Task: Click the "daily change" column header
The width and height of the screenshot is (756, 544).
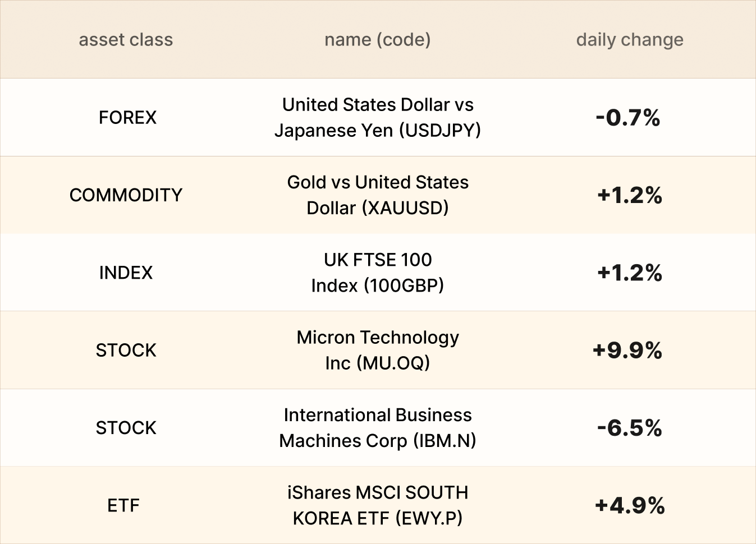Action: 630,40
